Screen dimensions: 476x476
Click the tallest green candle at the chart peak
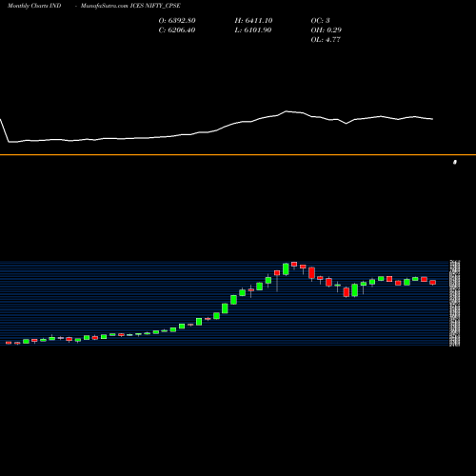pos(286,269)
